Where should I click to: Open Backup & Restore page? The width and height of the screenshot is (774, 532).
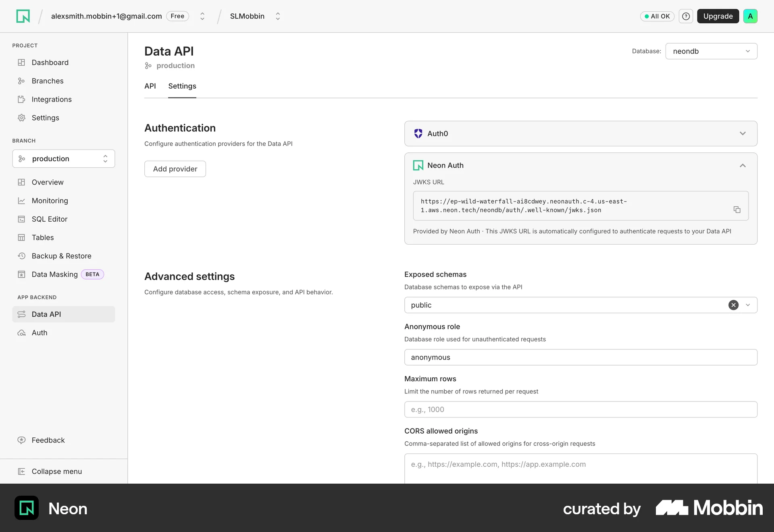coord(64,256)
